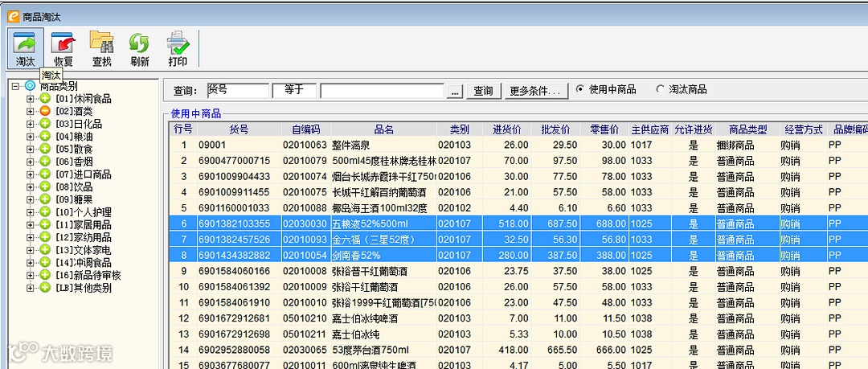Viewport: 868px width, 369px height.
Task: Click the green icon for [12]家纺用品
Action: [x=45, y=238]
